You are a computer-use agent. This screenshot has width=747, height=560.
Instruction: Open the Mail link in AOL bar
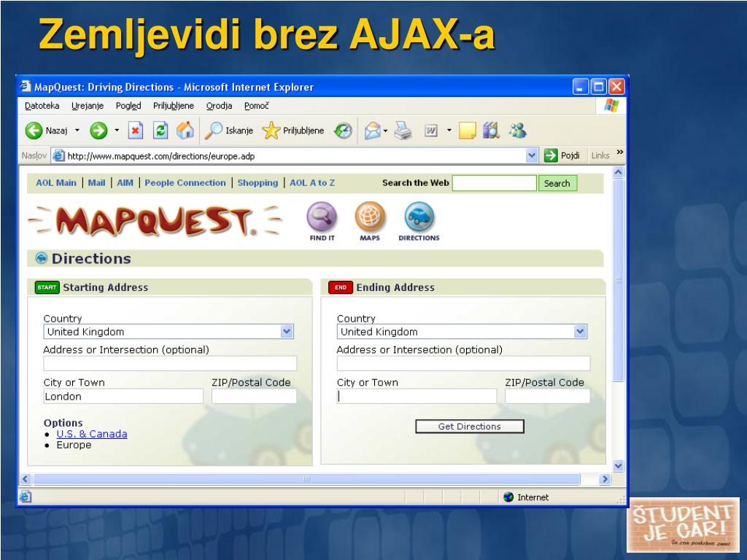tap(96, 183)
